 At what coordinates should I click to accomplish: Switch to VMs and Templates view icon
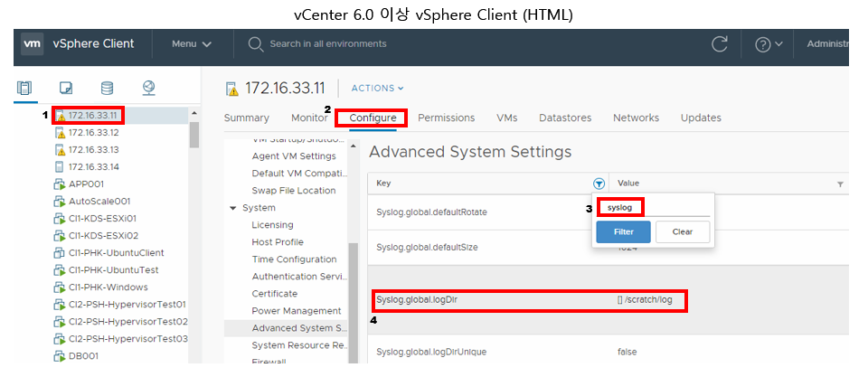66,88
